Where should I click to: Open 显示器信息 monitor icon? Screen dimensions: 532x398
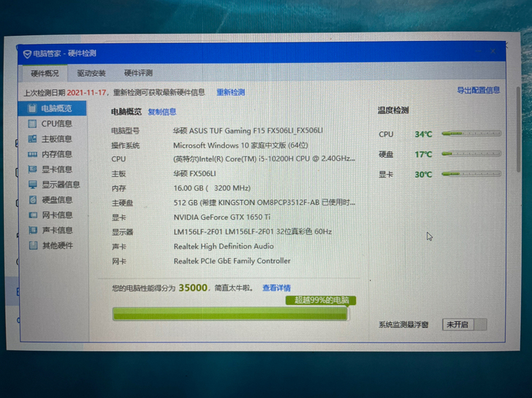coord(33,185)
